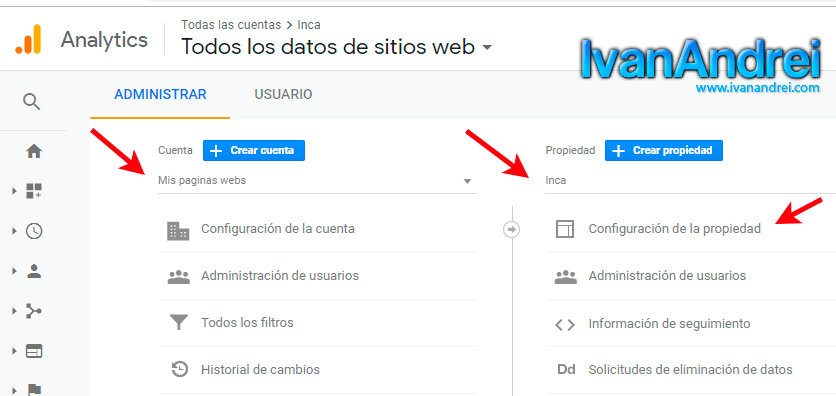This screenshot has width=836, height=396.
Task: Click people icon beside property Administración de usuarios
Action: pos(566,277)
